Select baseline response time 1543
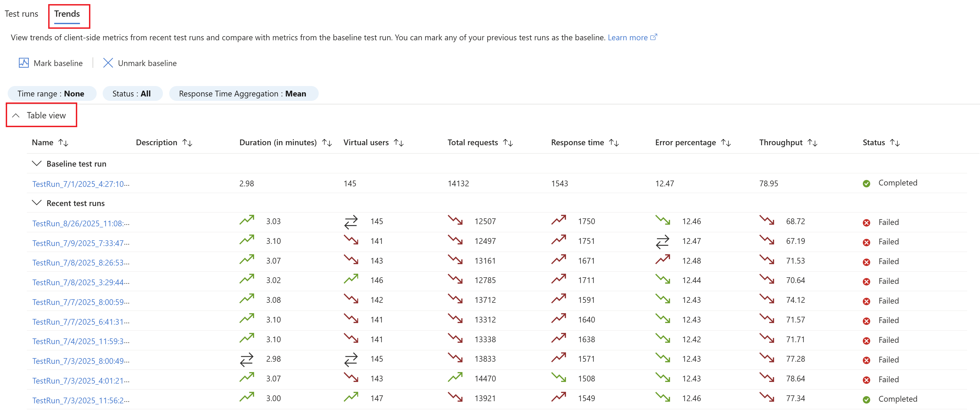The width and height of the screenshot is (980, 411). 559,183
